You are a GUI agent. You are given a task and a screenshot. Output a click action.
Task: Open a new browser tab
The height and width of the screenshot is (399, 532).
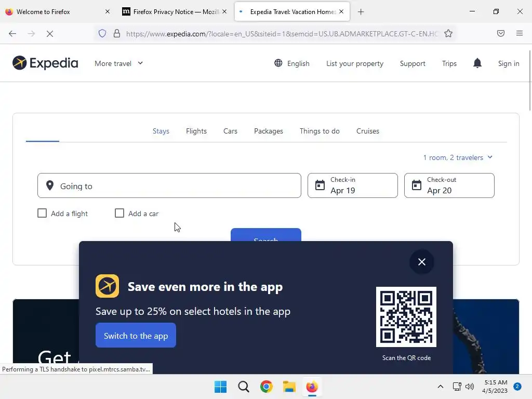361,12
